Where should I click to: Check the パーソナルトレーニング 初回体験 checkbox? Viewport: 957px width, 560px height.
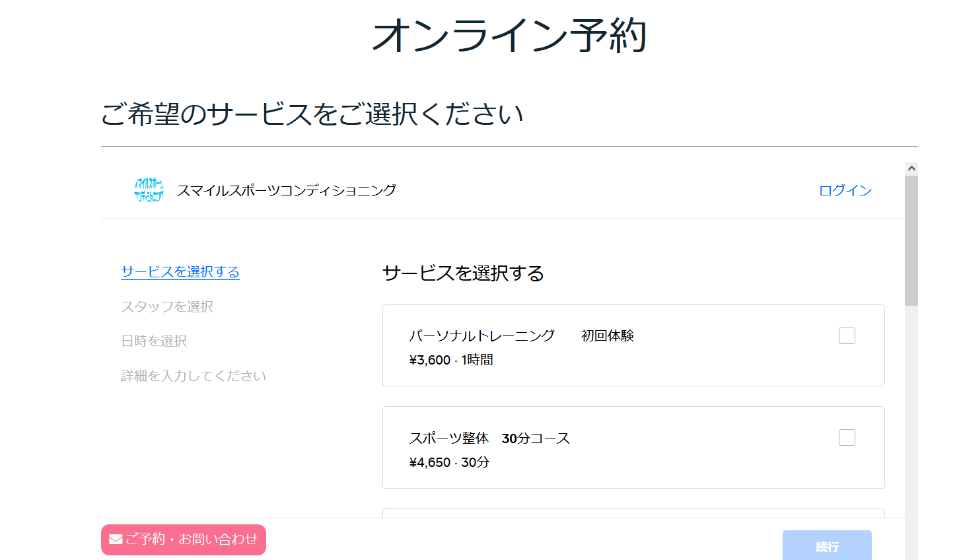[847, 335]
